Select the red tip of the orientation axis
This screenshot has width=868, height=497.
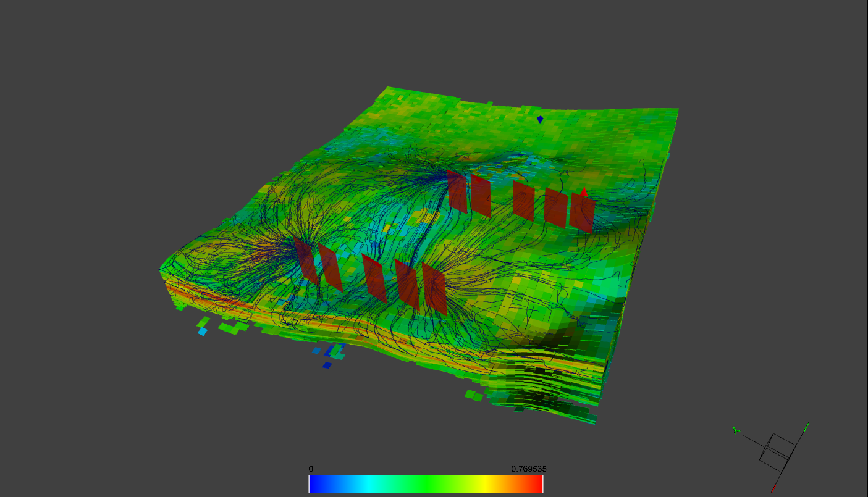[773, 488]
